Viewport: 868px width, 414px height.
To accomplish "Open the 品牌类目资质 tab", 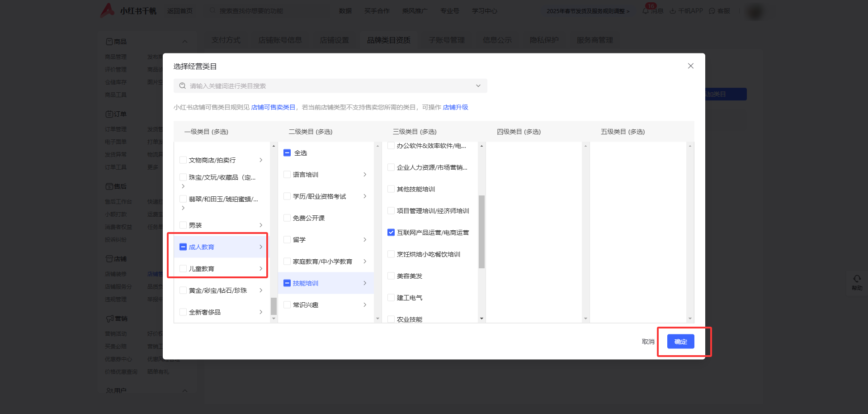I will 388,40.
